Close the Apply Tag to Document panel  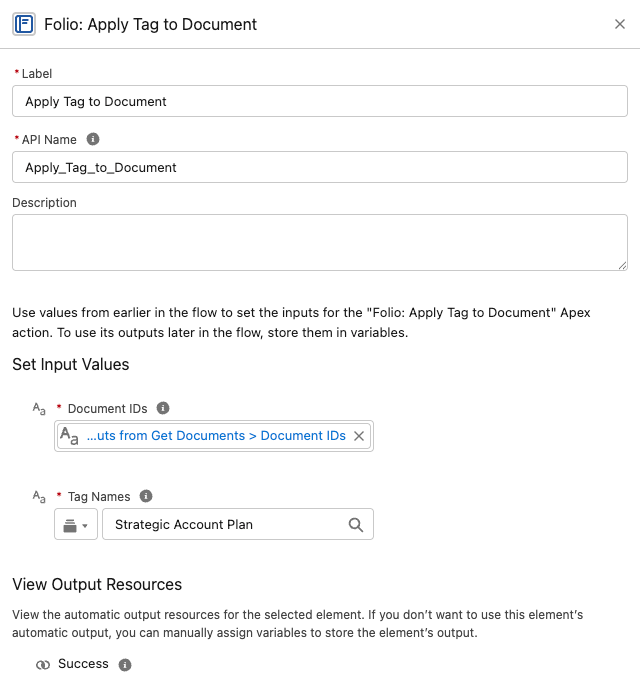coord(620,24)
